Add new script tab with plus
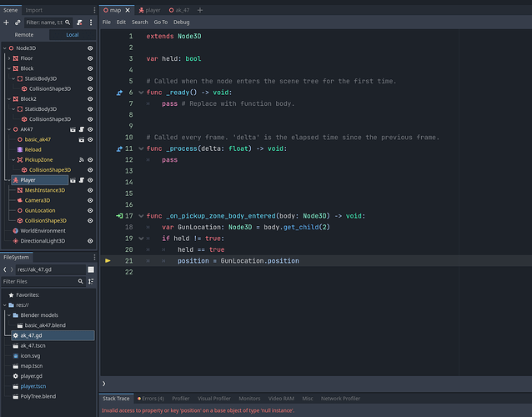This screenshot has width=532, height=417. [200, 10]
